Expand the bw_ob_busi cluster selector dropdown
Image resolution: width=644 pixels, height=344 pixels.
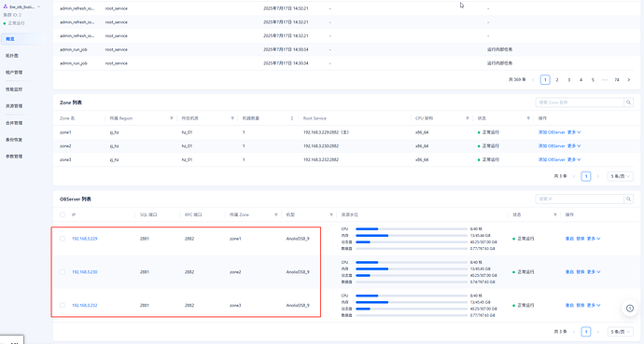[x=38, y=7]
